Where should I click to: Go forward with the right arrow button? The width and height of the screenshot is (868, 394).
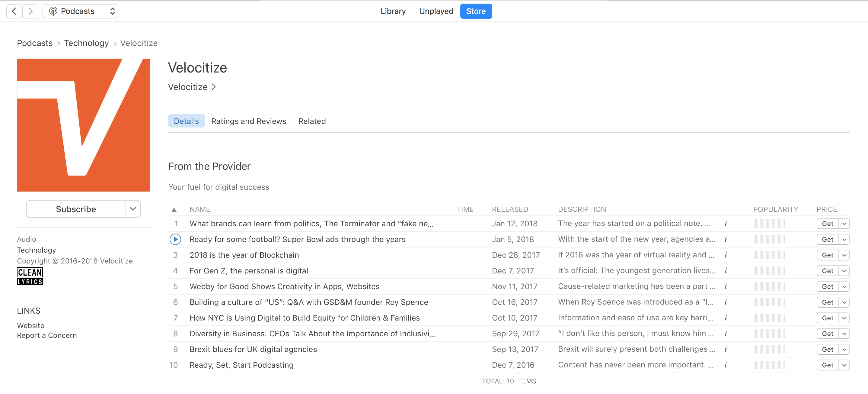click(x=31, y=11)
